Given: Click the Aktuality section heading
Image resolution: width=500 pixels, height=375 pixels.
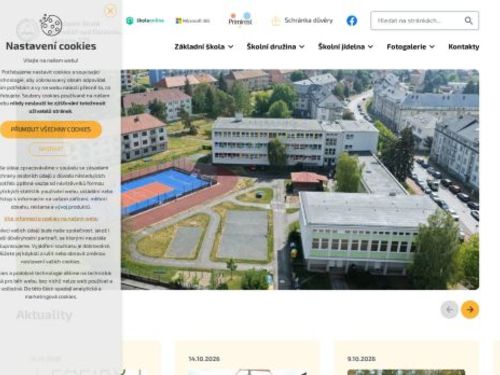Looking at the screenshot, I should point(44,315).
